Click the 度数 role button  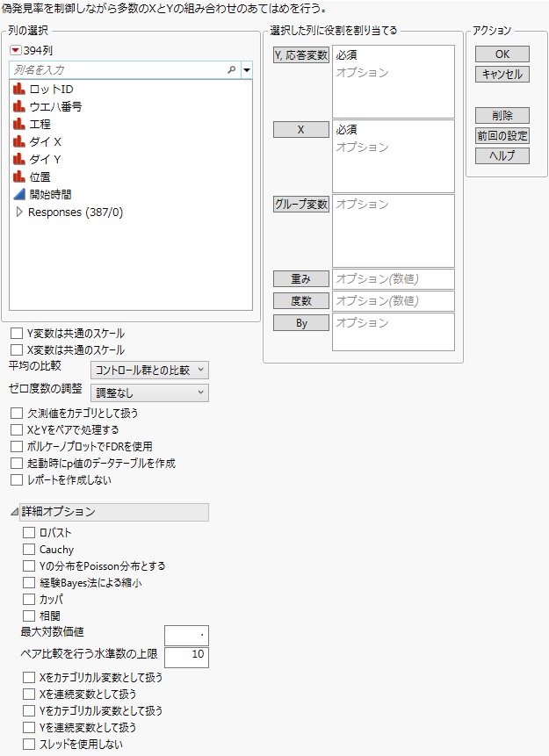(x=301, y=301)
